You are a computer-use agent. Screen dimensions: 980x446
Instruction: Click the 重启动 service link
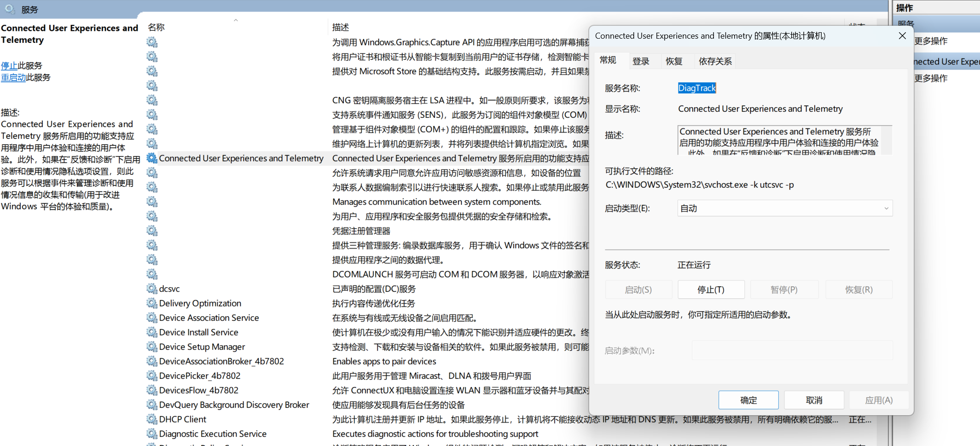point(13,77)
